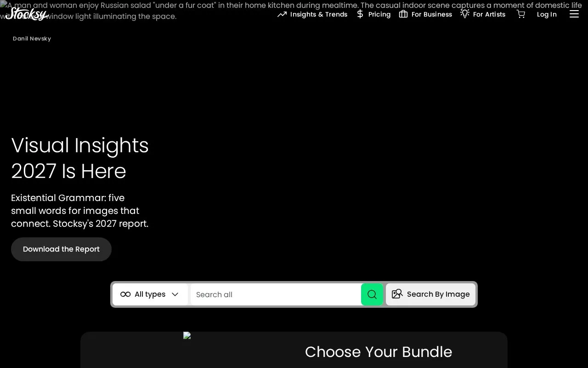The height and width of the screenshot is (368, 588).
Task: Click the lightbulb icon beside For Artists
Action: (465, 14)
